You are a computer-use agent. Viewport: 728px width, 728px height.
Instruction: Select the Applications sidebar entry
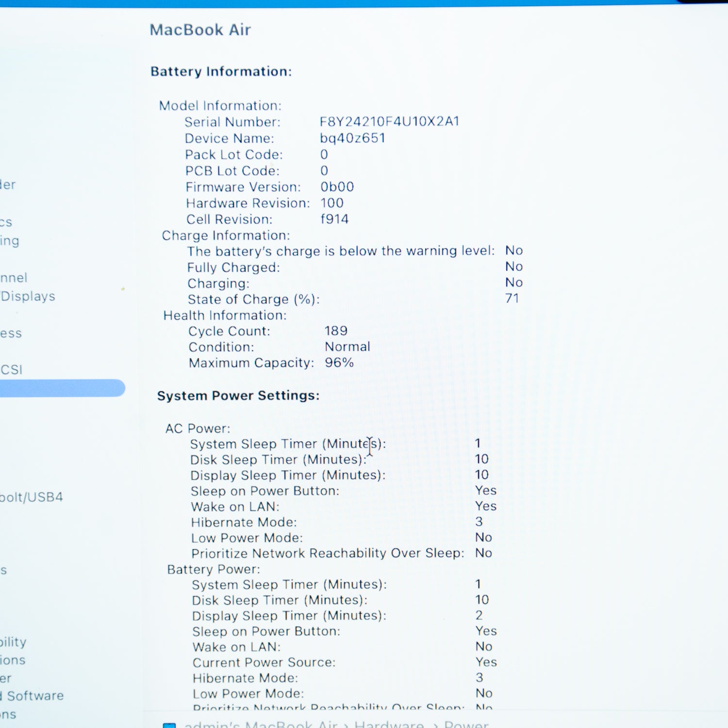pyautogui.click(x=12, y=660)
